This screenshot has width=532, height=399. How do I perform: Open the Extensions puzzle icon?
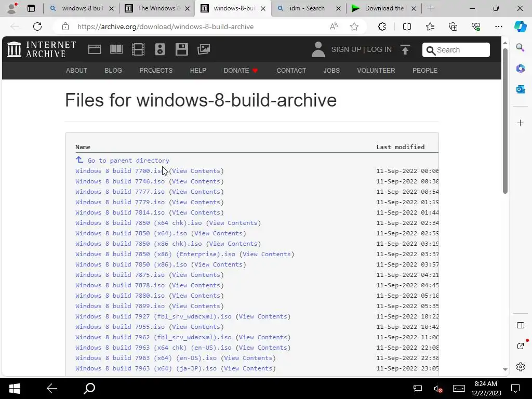click(x=382, y=26)
